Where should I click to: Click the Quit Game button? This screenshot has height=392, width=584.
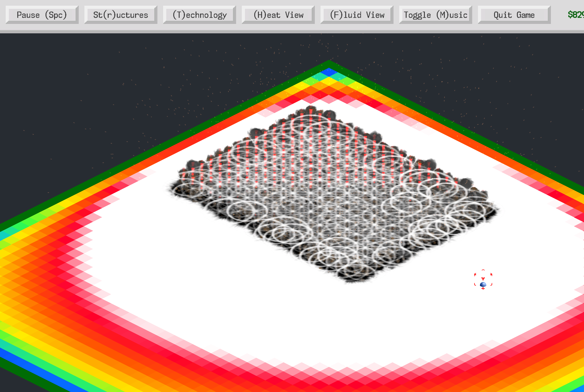click(x=514, y=15)
